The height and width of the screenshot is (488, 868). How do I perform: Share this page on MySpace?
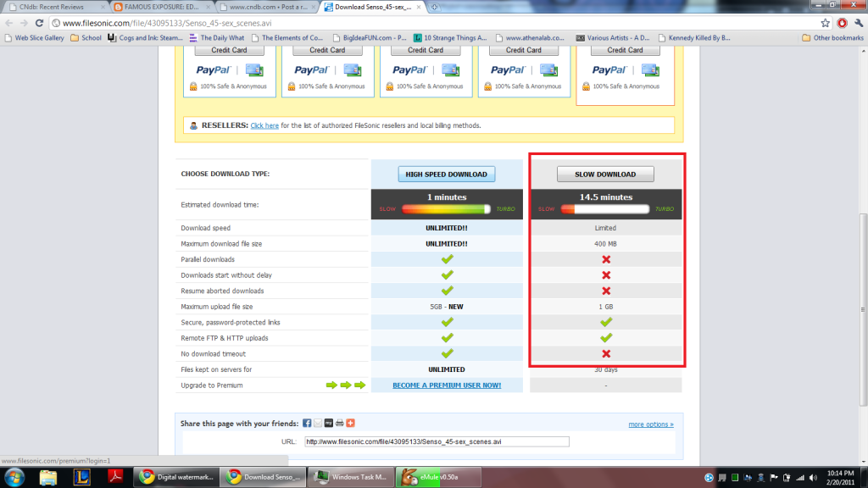(x=329, y=424)
